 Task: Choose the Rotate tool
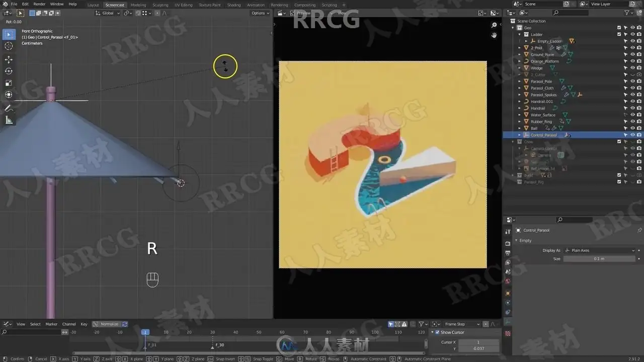9,71
